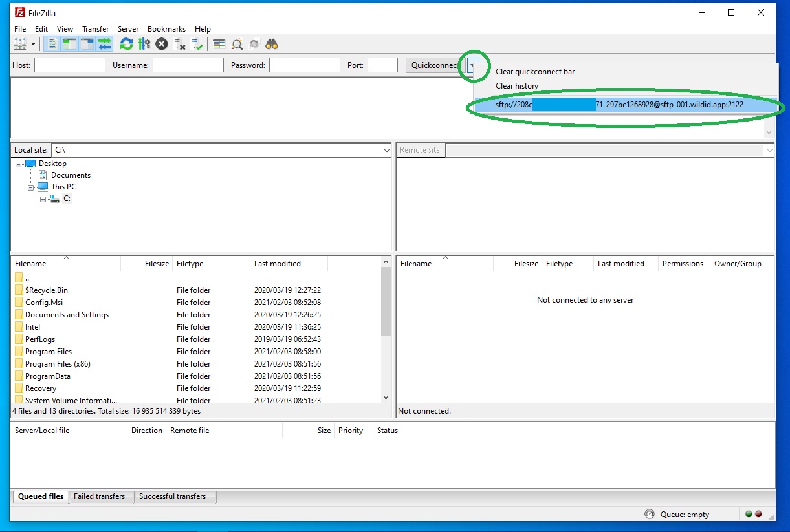The image size is (790, 532).
Task: Focus the Host input field
Action: tap(70, 65)
